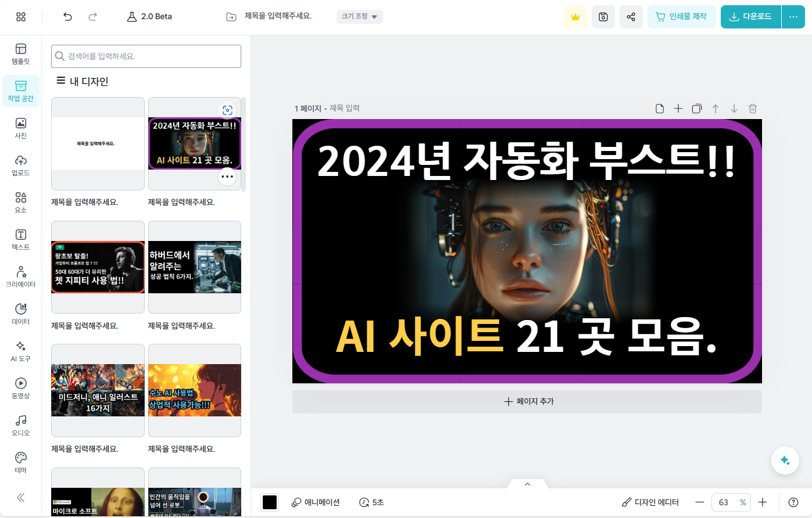Viewport: 812px width, 518px height.
Task: Open the 2.0 Beta lab option
Action: click(x=149, y=17)
